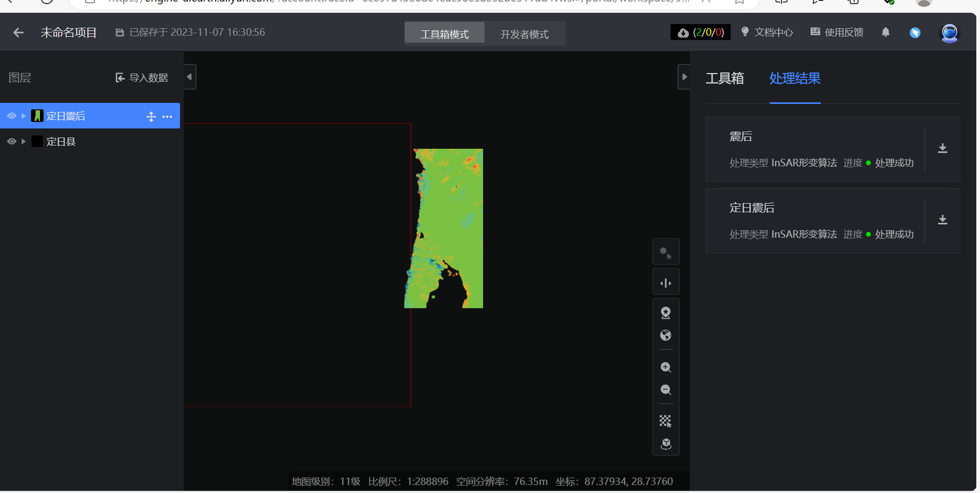980x493 pixels.
Task: Open the user avatar menu
Action: click(x=949, y=33)
